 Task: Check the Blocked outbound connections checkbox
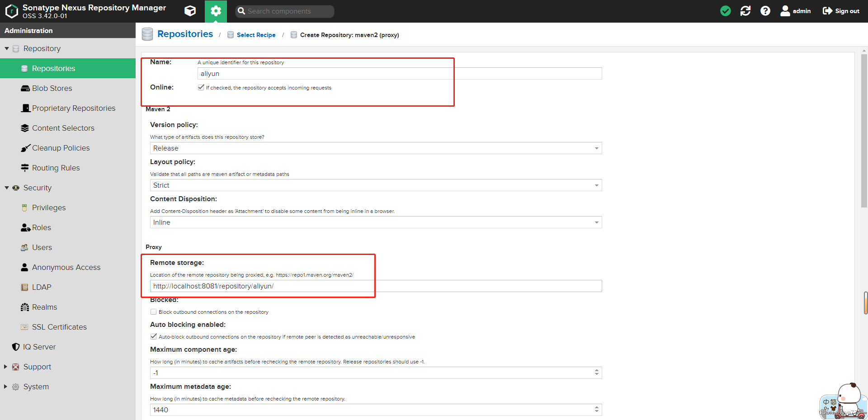(153, 311)
